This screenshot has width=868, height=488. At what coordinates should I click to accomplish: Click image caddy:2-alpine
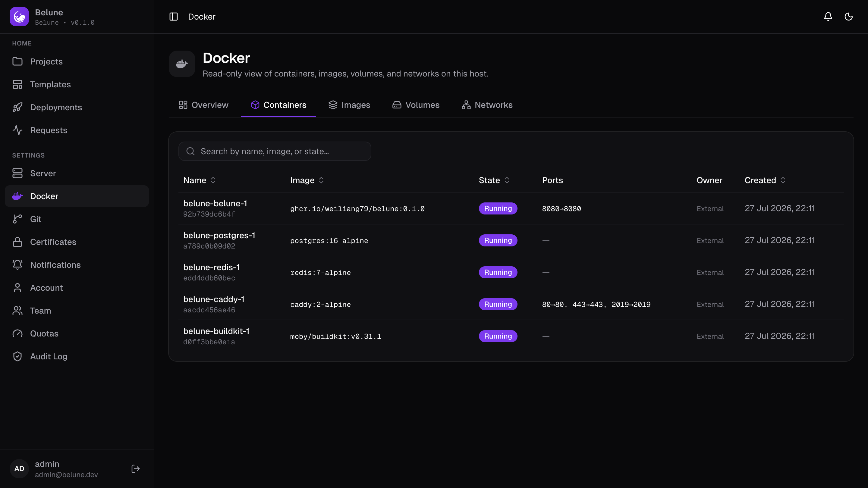(320, 305)
